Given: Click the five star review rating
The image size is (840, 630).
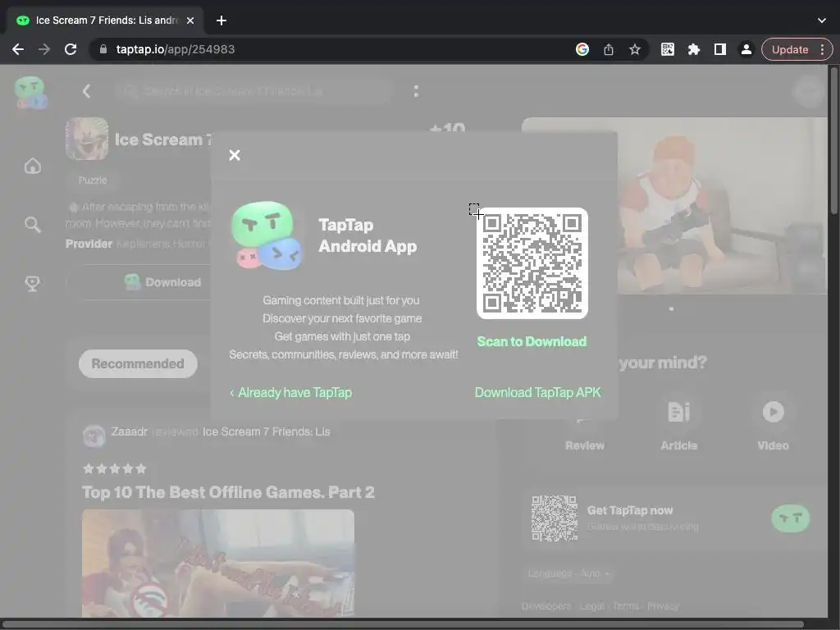Looking at the screenshot, I should coord(115,468).
